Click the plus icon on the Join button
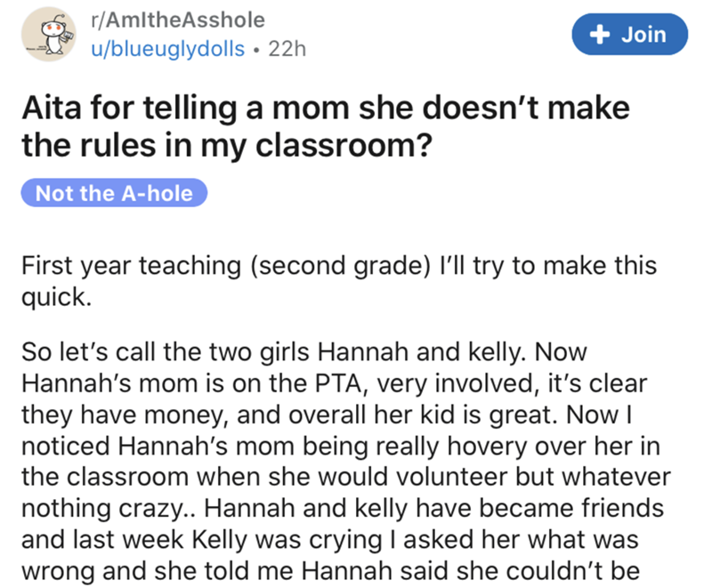Viewport: 712px width, 588px height. 604,35
